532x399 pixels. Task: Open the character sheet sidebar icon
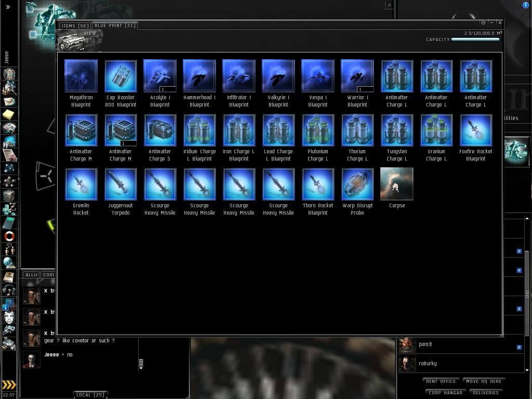pyautogui.click(x=9, y=74)
